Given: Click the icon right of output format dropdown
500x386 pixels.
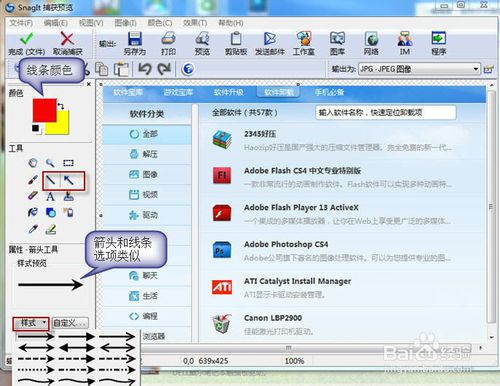Looking at the screenshot, I should [488, 69].
